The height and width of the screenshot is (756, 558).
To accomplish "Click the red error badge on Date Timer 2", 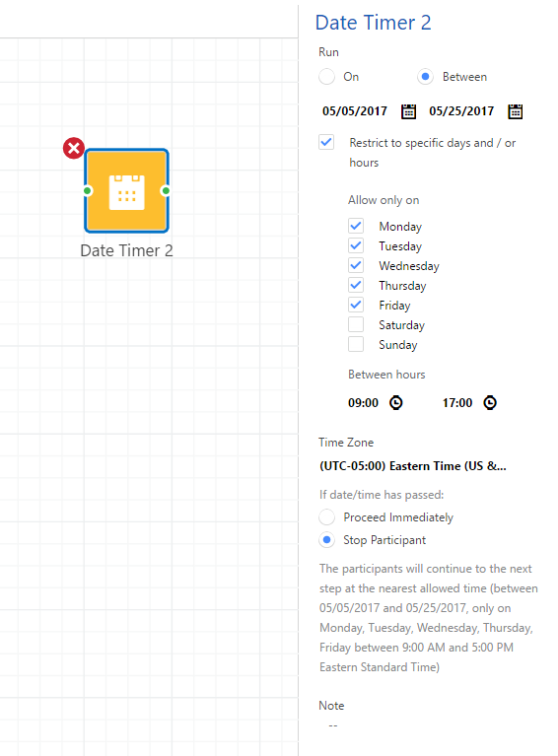I will [x=74, y=148].
